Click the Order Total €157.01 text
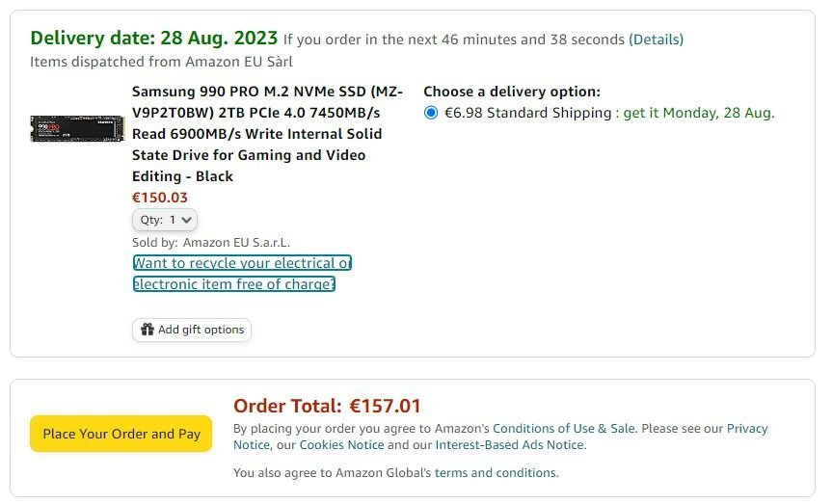 [327, 406]
